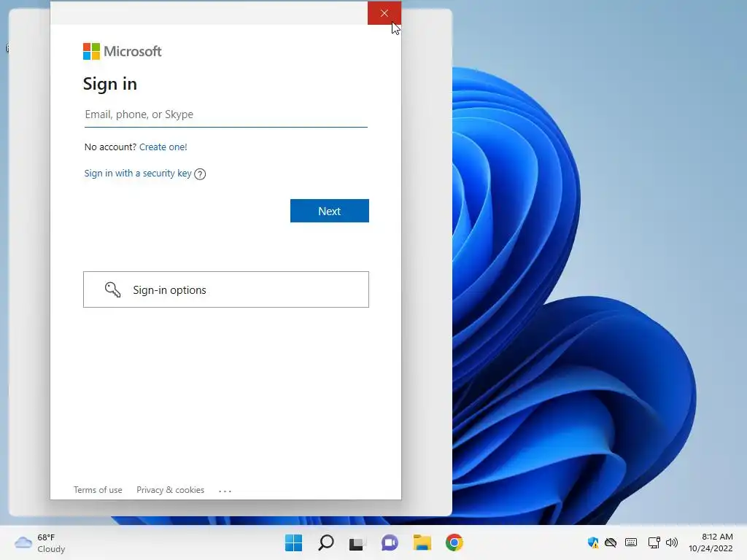Open Privacy & cookies link
The height and width of the screenshot is (560, 747).
coord(170,490)
